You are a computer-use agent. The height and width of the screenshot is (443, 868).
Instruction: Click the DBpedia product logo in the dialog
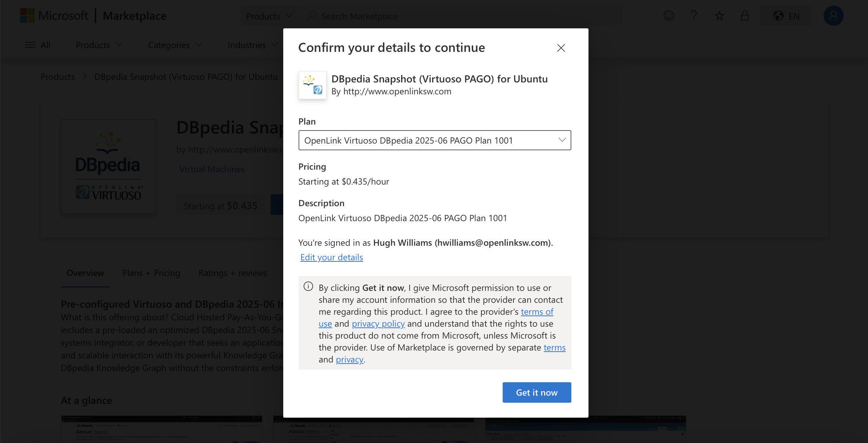point(312,85)
